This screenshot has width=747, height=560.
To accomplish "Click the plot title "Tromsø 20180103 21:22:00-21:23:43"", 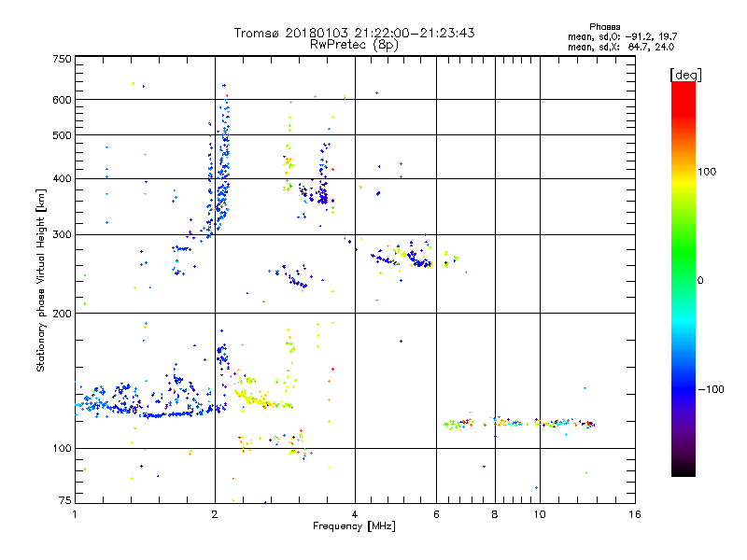I will (x=355, y=33).
